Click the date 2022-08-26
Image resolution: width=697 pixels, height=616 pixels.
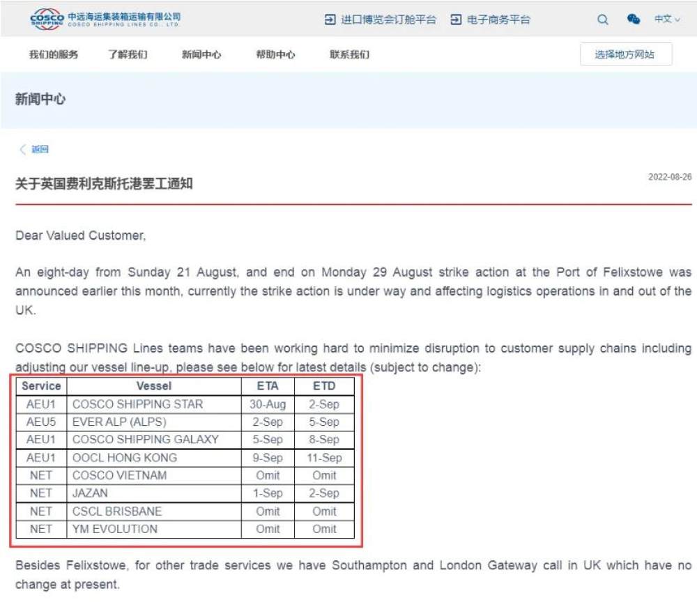(x=670, y=177)
